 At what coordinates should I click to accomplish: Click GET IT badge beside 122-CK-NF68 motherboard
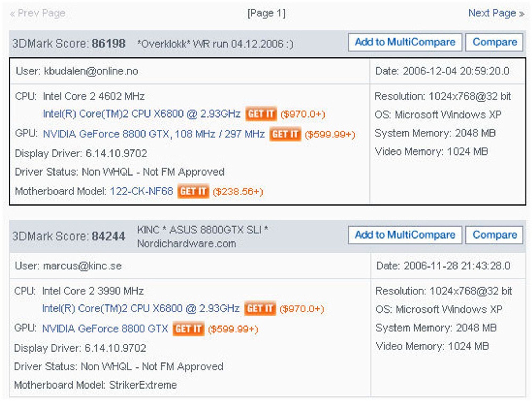[193, 191]
